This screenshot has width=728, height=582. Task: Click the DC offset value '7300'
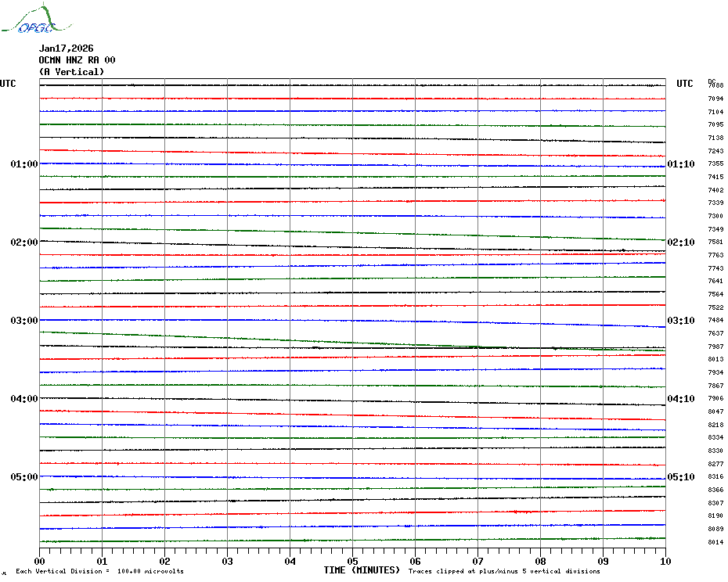coord(715,216)
